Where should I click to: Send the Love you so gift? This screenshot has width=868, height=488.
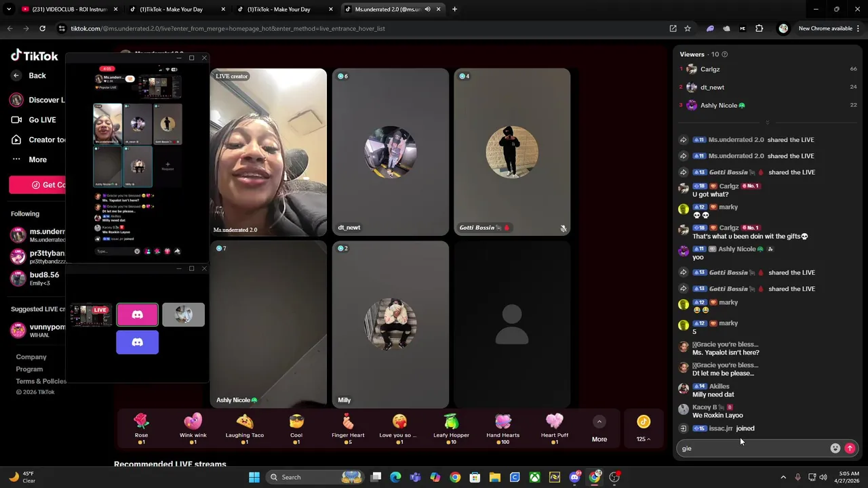click(x=399, y=428)
